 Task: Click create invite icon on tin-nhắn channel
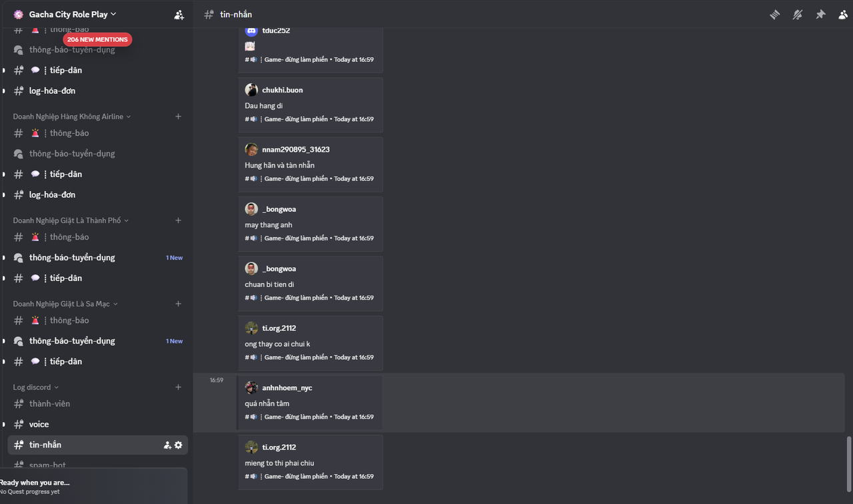tap(167, 445)
